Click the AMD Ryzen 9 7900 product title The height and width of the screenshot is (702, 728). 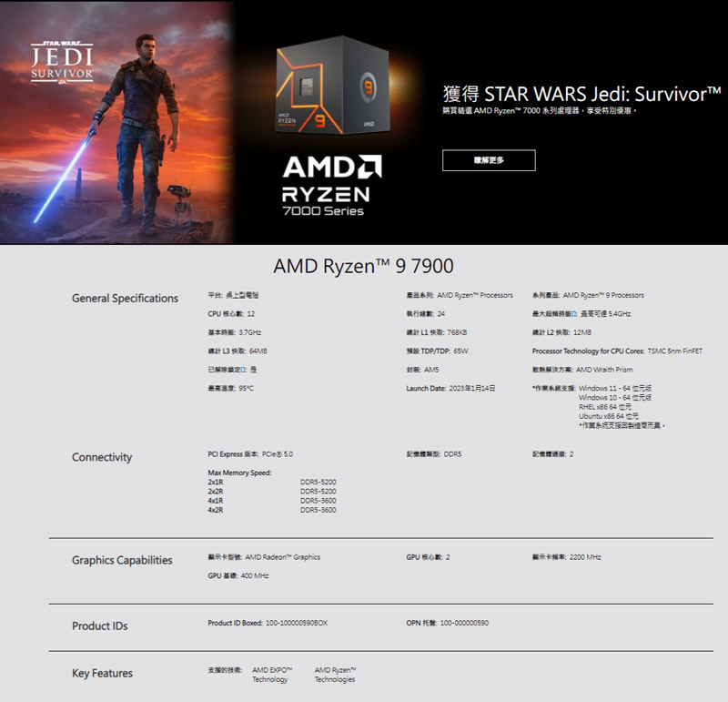363,267
